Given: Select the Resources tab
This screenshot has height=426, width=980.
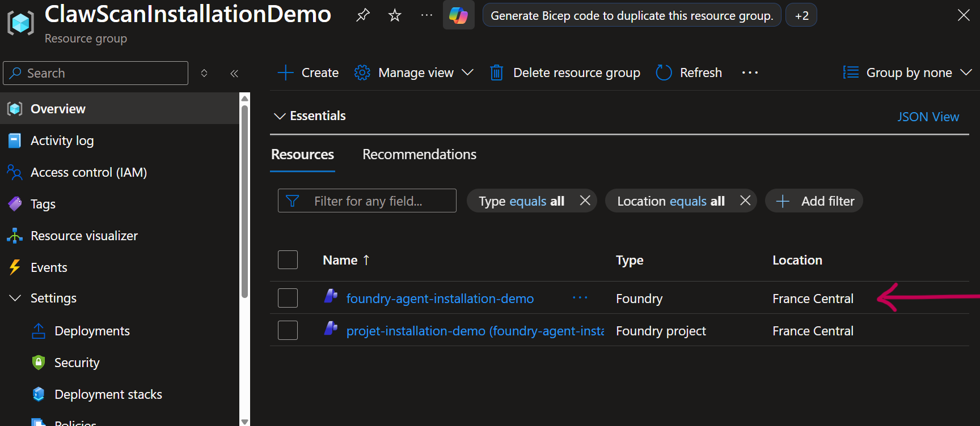Looking at the screenshot, I should 303,154.
